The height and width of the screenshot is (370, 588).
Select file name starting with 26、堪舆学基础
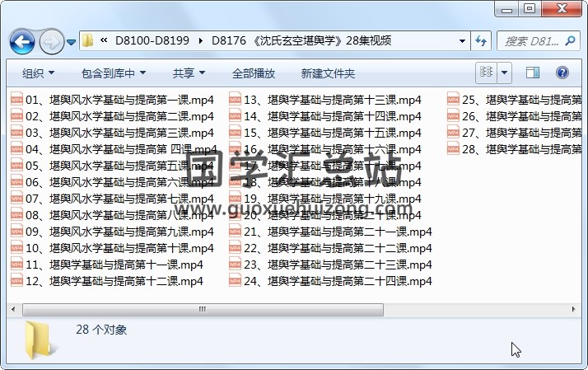click(521, 116)
